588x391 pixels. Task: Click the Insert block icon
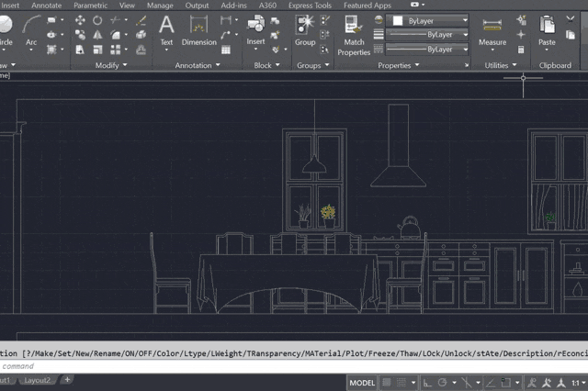coord(255,30)
